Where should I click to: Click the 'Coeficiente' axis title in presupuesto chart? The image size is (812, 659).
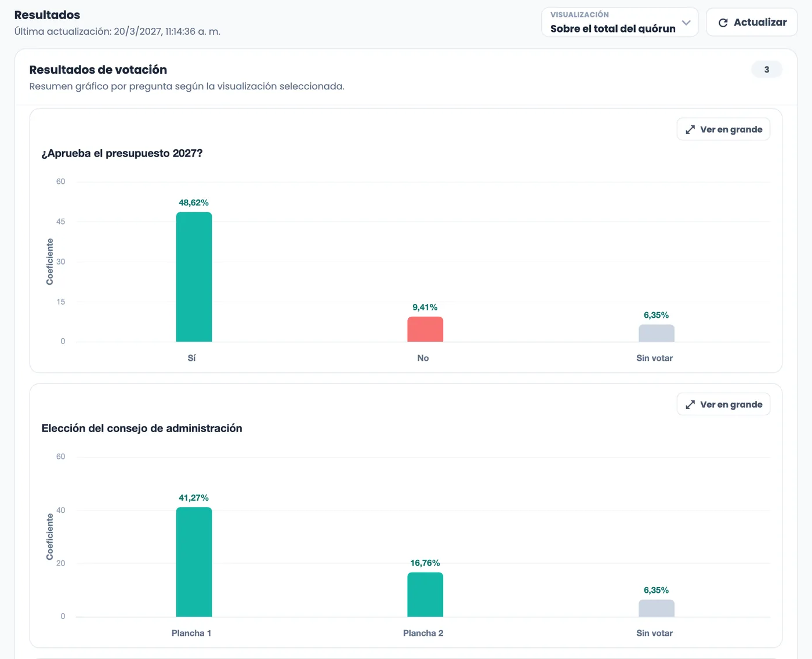50,262
